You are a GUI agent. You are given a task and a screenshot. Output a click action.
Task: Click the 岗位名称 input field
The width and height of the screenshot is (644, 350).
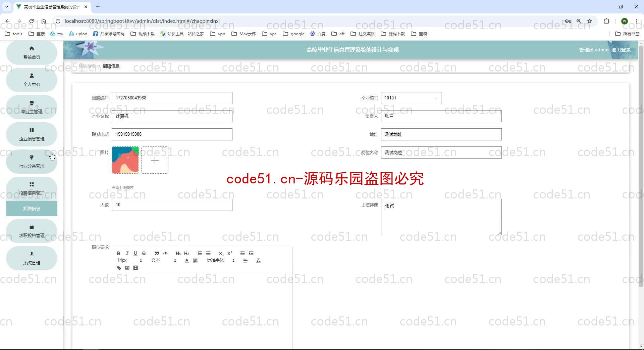[441, 152]
